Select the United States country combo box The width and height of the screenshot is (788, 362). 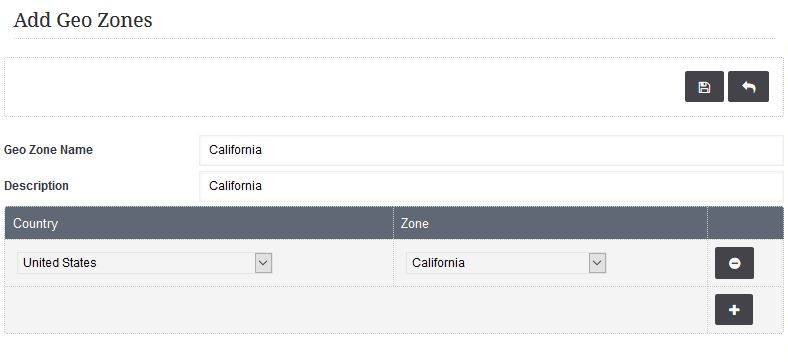(x=145, y=263)
